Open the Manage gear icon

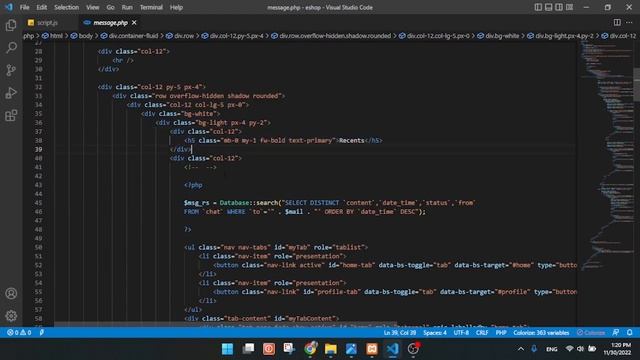(x=11, y=316)
